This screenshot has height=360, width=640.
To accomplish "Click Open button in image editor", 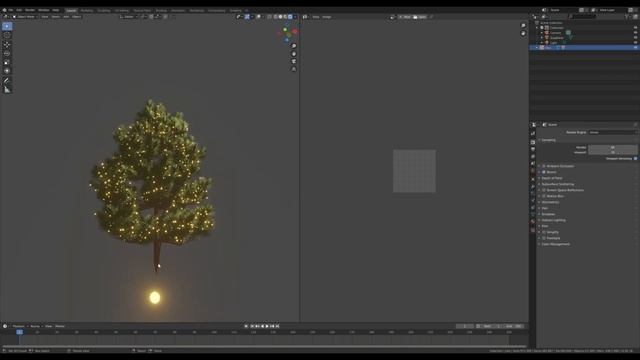I will coord(420,17).
